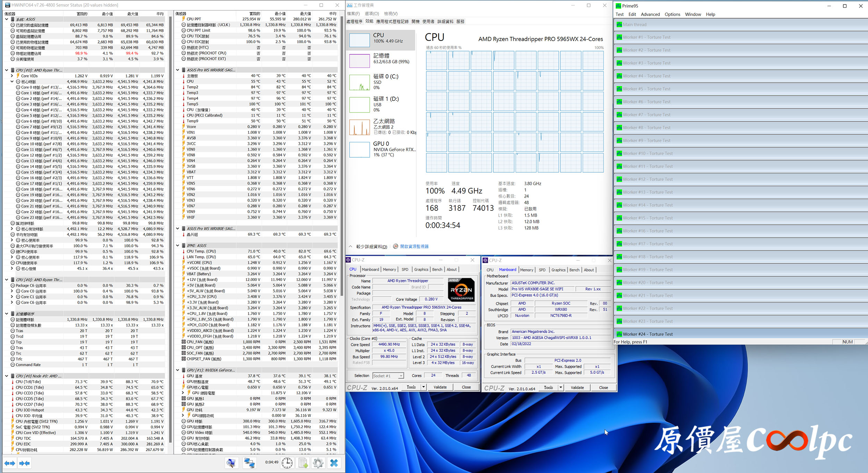Start HWiNFO logging with sheet-plus icon
The width and height of the screenshot is (868, 473).
[303, 463]
